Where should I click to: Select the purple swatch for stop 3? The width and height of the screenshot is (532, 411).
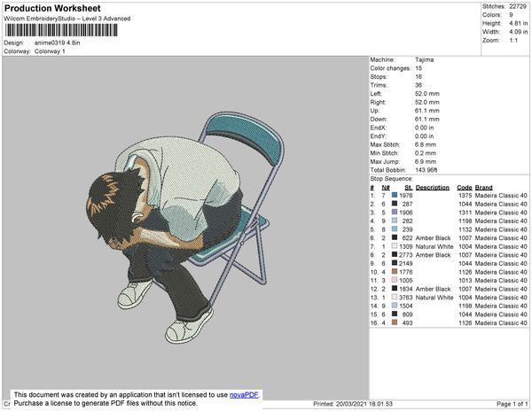click(395, 213)
